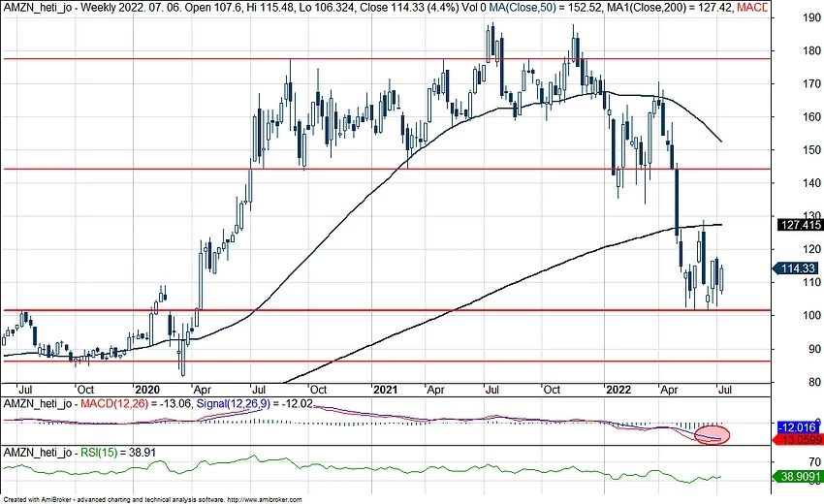The height and width of the screenshot is (504, 824).
Task: Click the 180 price axis label
Action: (x=812, y=50)
